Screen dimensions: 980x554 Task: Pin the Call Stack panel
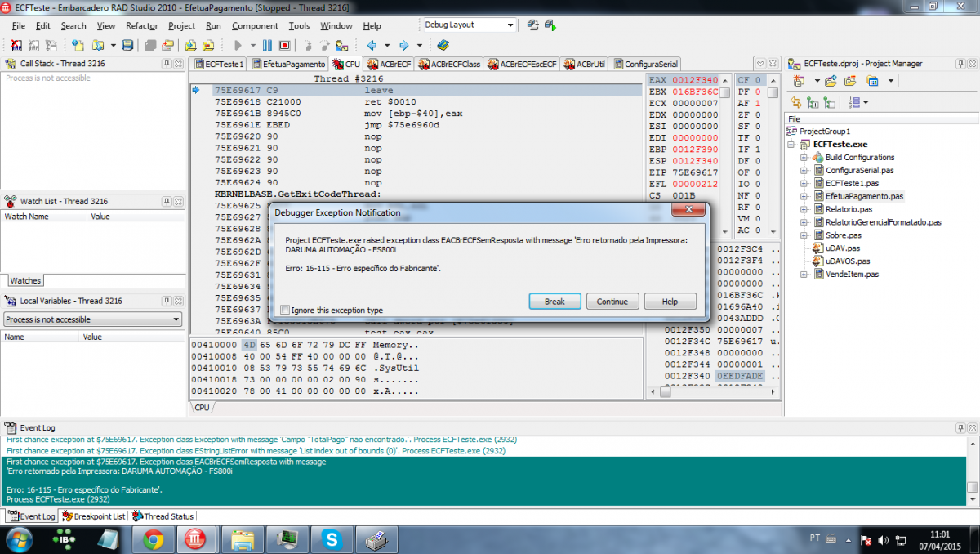(x=166, y=64)
